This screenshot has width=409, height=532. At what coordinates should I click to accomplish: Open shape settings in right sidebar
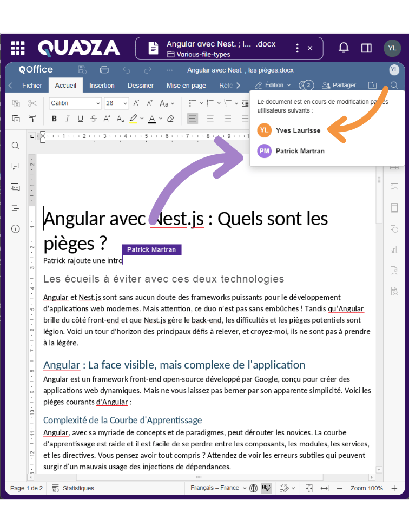click(394, 229)
